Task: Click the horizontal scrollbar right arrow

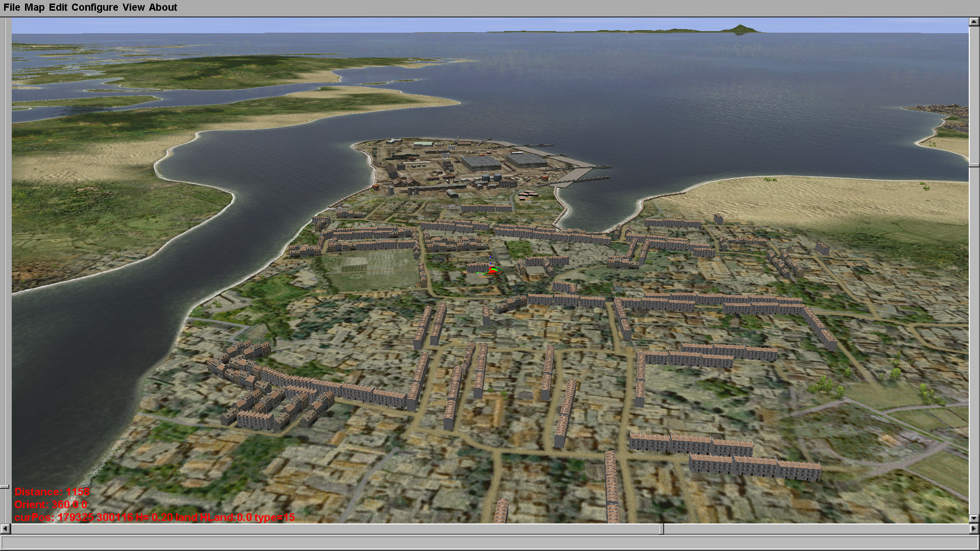Action: pos(974,529)
